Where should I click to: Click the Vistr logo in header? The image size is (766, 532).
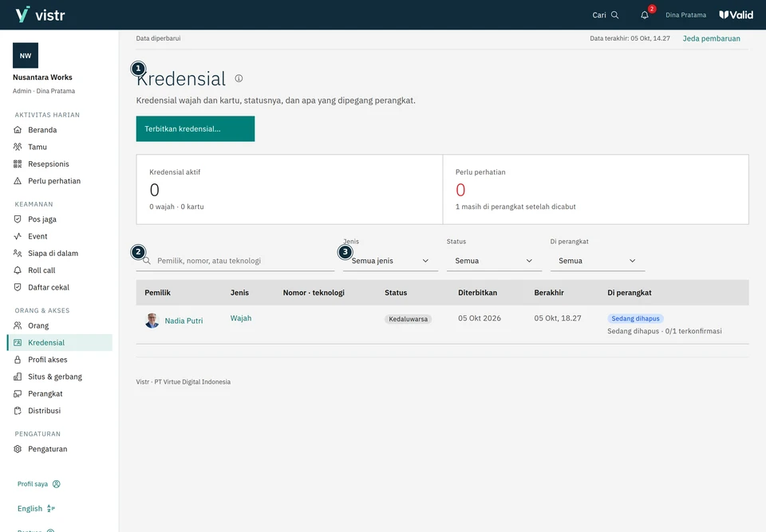40,14
